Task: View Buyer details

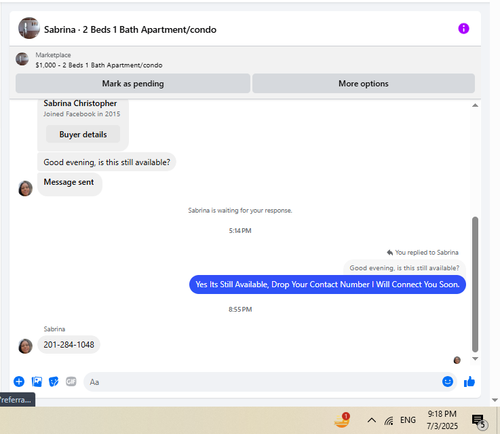Action: tap(83, 134)
